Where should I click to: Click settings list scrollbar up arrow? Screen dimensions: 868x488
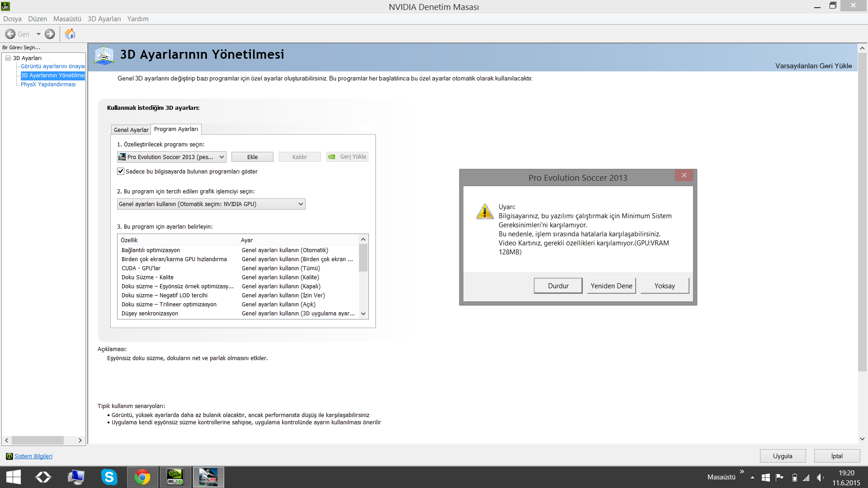(x=363, y=239)
